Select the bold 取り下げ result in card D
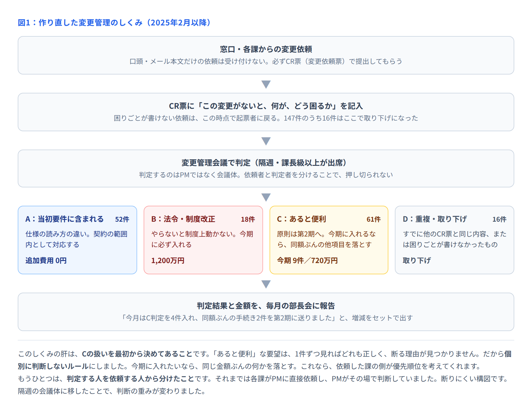Image resolution: width=532 pixels, height=415 pixels. [417, 260]
